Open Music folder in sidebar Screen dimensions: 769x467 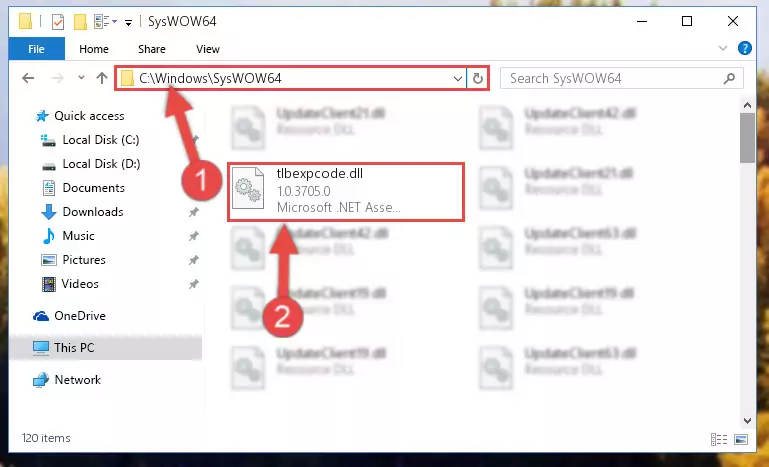point(78,236)
